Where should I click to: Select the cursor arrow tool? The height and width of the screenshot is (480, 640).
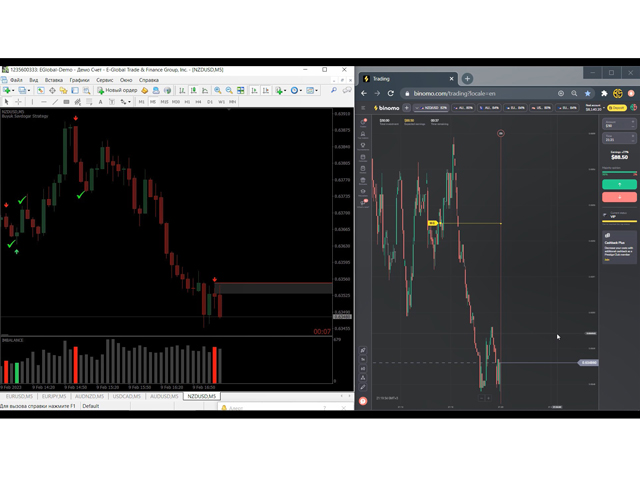[x=7, y=102]
